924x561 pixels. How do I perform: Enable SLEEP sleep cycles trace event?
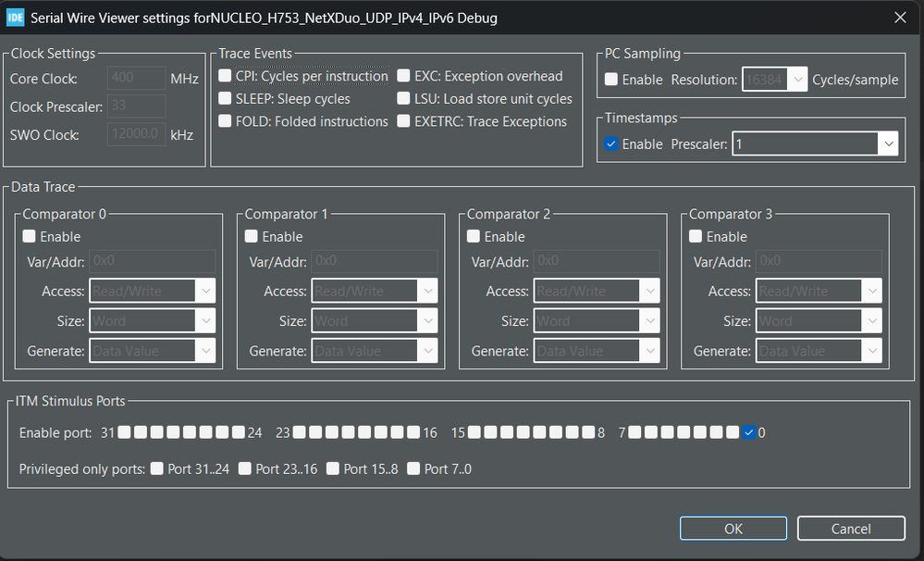coord(226,98)
